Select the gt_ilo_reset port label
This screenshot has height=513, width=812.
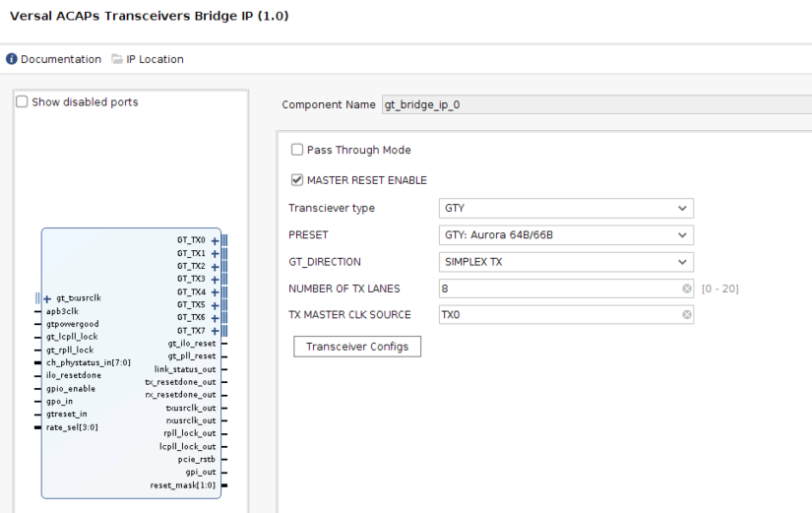(192, 344)
